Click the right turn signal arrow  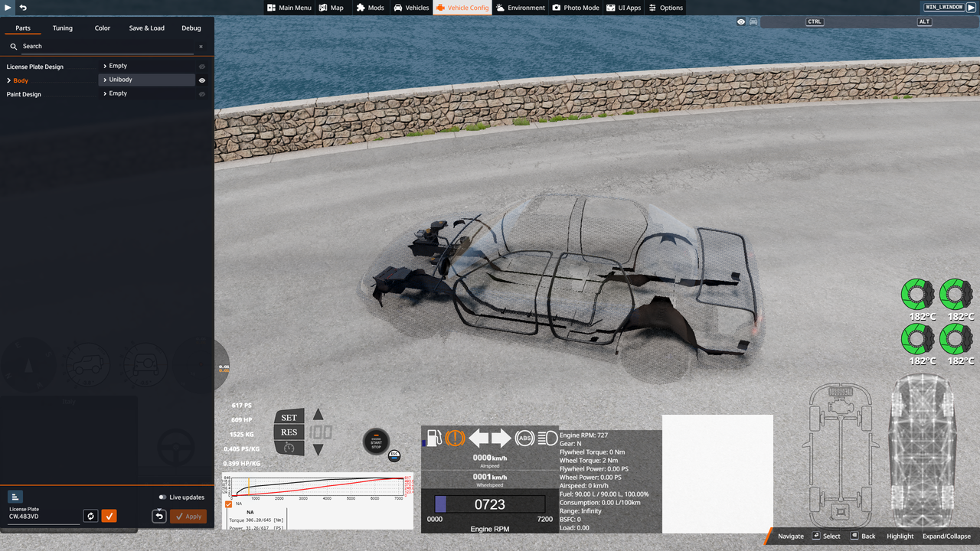(x=501, y=438)
